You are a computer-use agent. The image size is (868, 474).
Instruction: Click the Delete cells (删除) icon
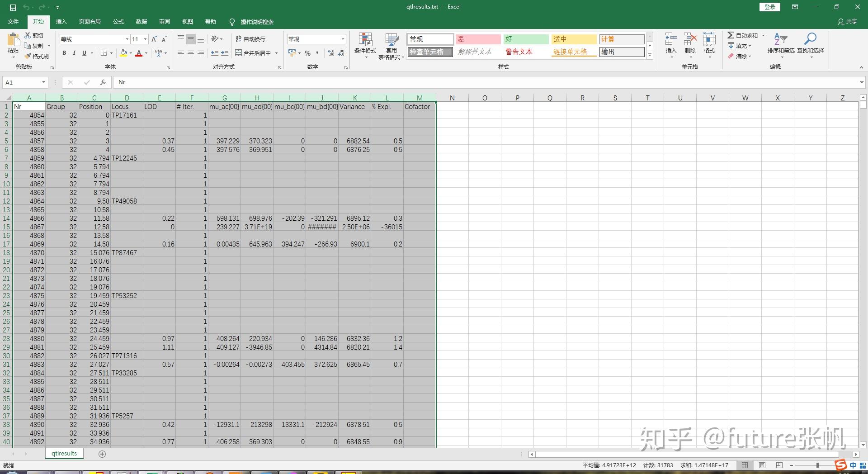(690, 39)
